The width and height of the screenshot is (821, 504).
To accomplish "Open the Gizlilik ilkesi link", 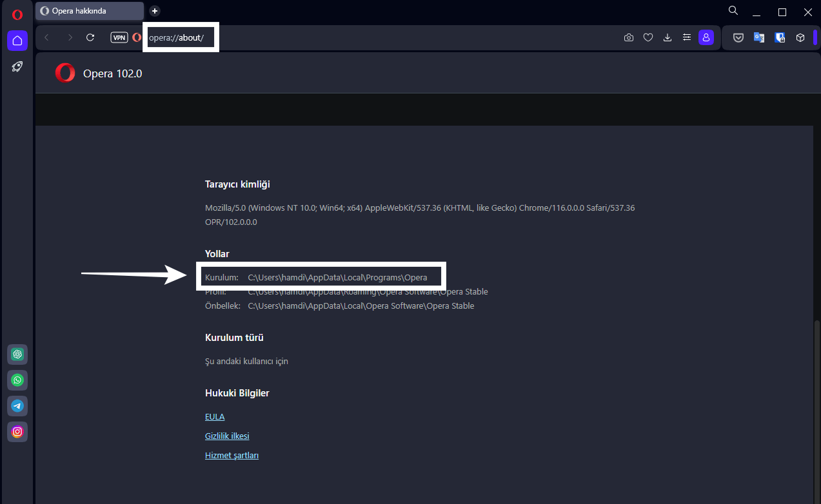I will 227,436.
